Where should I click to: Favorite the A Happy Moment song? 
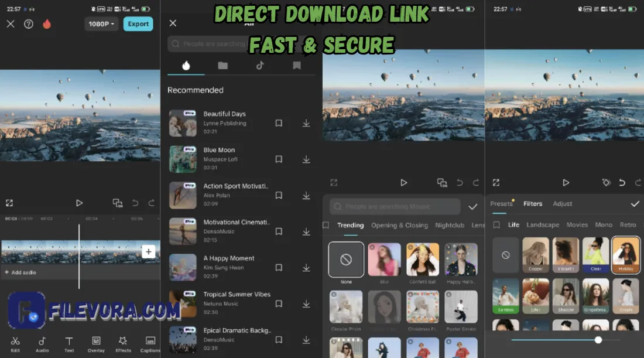[x=279, y=267]
